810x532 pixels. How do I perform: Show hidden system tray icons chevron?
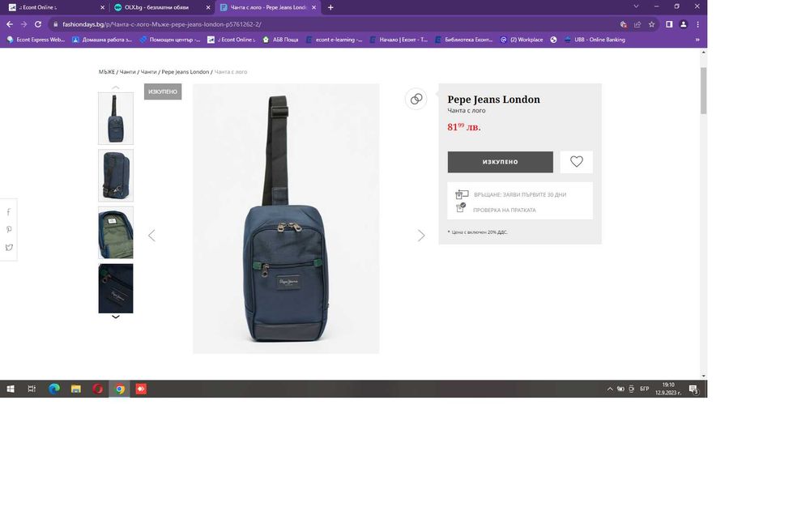[x=610, y=389]
